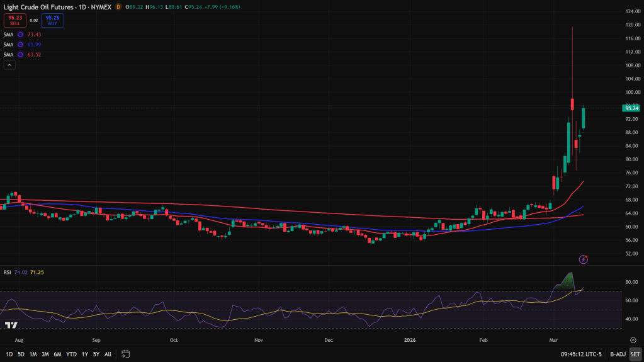Click the red SELL 95.23 button

coord(15,20)
